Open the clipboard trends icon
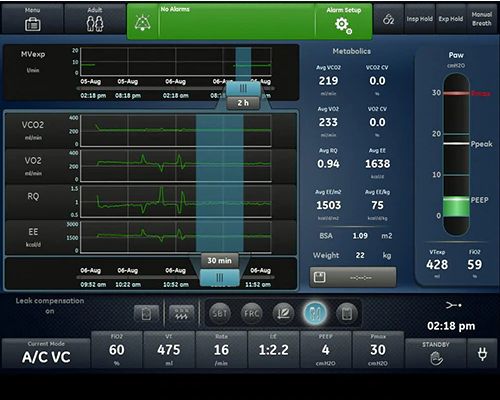 coord(146,313)
